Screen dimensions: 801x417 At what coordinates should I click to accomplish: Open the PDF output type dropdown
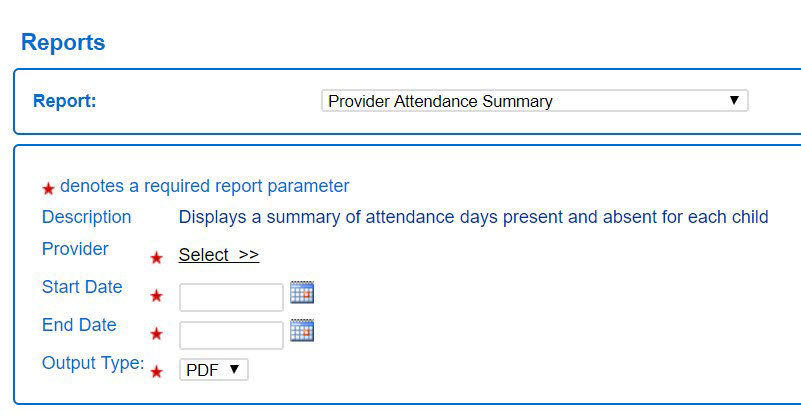point(213,370)
